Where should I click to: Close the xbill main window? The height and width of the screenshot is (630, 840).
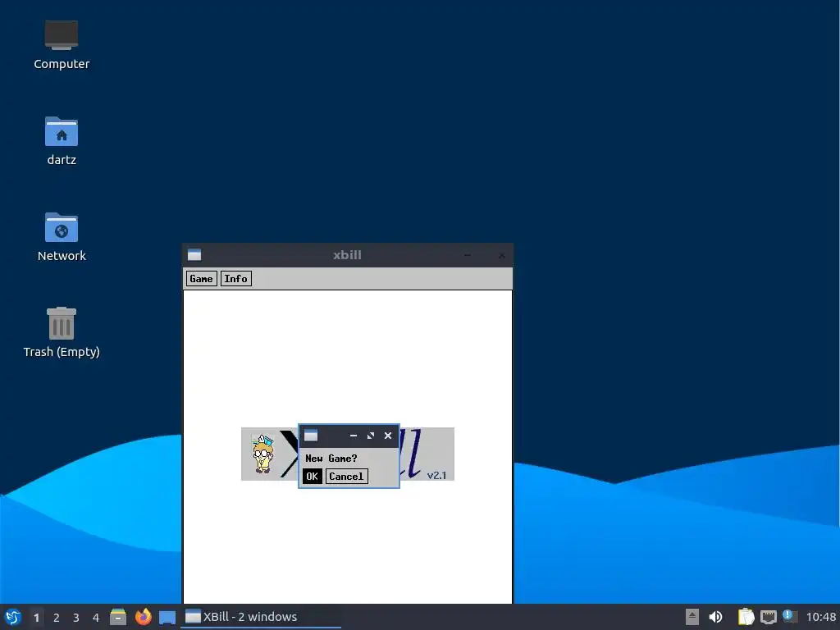click(501, 256)
